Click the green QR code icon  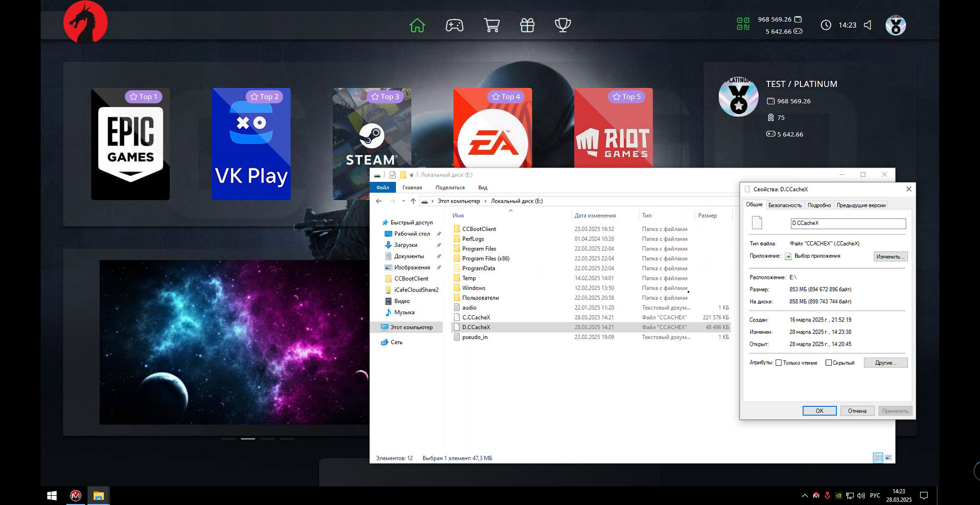tap(743, 24)
